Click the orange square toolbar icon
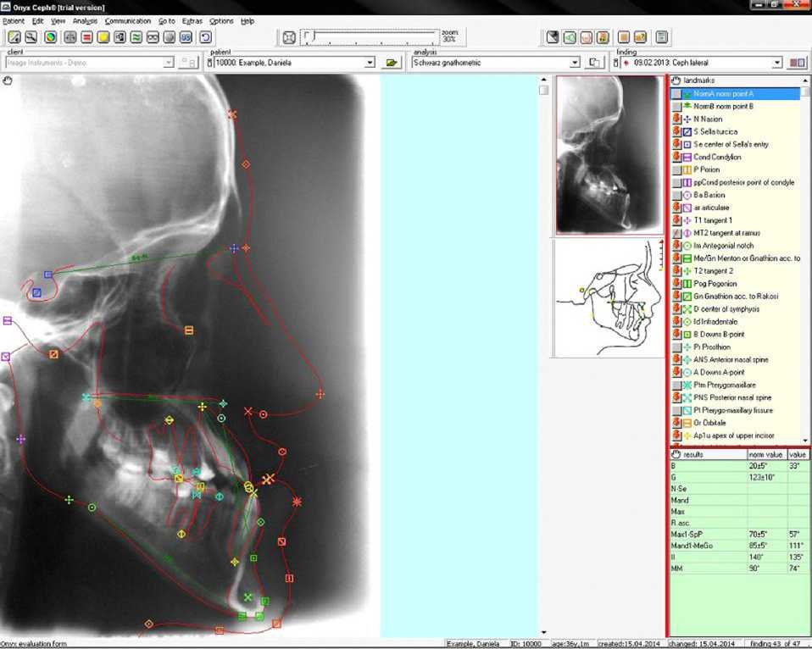The image size is (812, 649). (x=624, y=36)
